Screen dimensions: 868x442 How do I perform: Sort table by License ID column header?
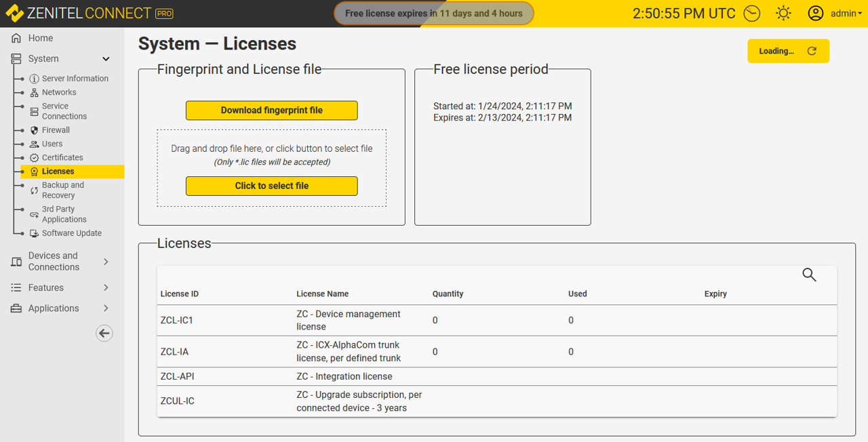click(180, 294)
